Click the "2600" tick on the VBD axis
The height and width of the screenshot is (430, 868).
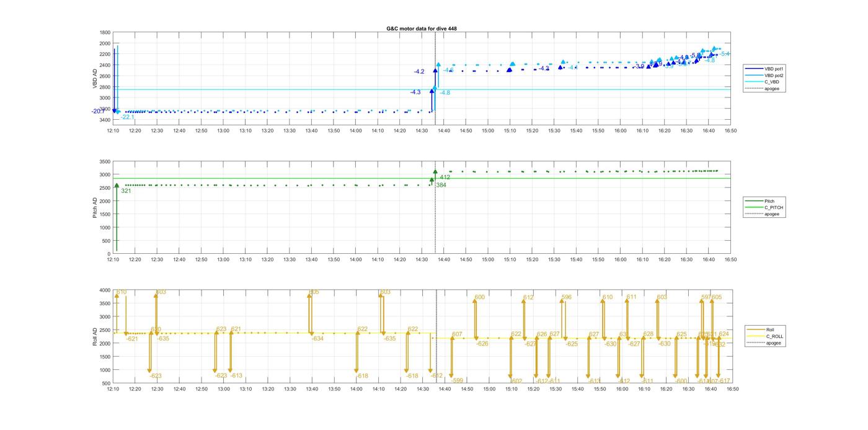coord(105,76)
